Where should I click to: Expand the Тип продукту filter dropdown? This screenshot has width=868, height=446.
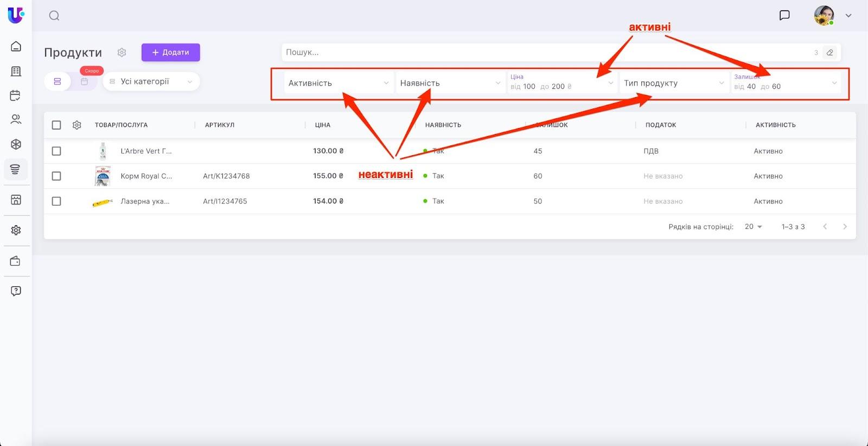673,83
